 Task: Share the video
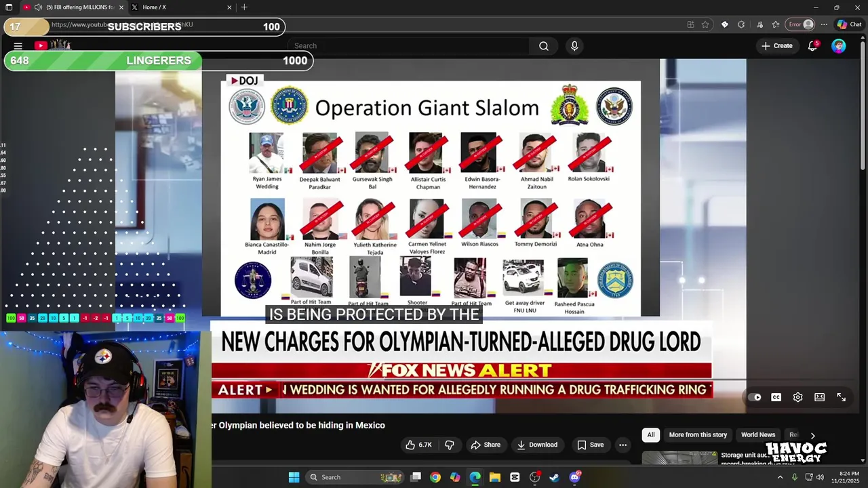(486, 445)
